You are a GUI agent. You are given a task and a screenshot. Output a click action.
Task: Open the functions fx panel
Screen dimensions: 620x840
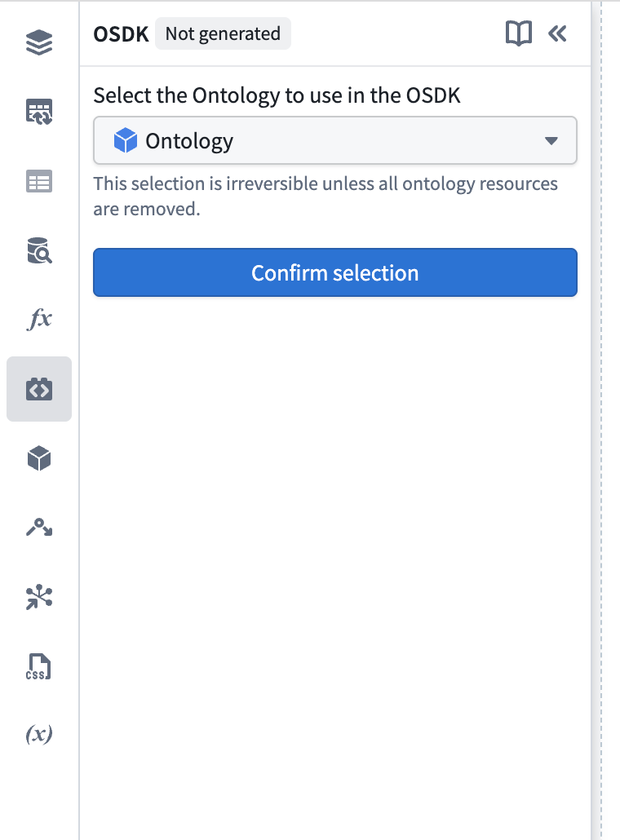[38, 320]
